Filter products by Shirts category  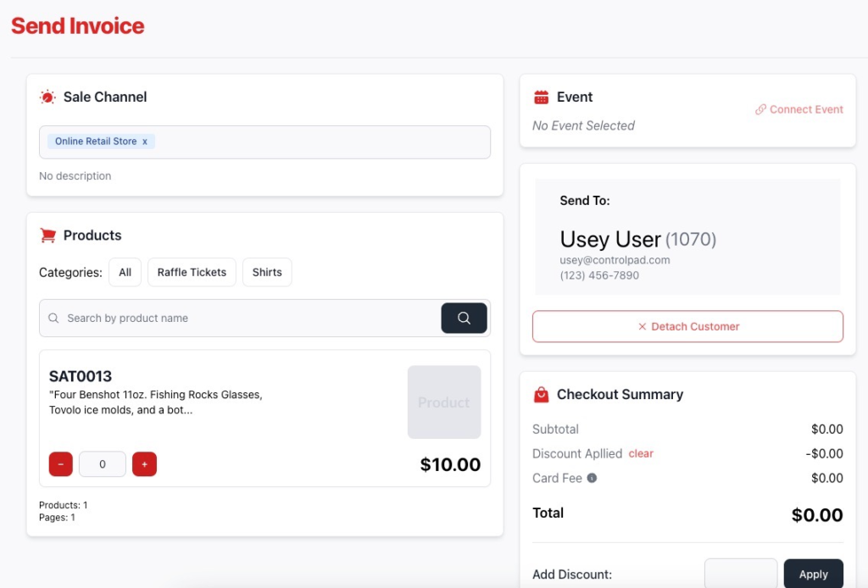[267, 273]
